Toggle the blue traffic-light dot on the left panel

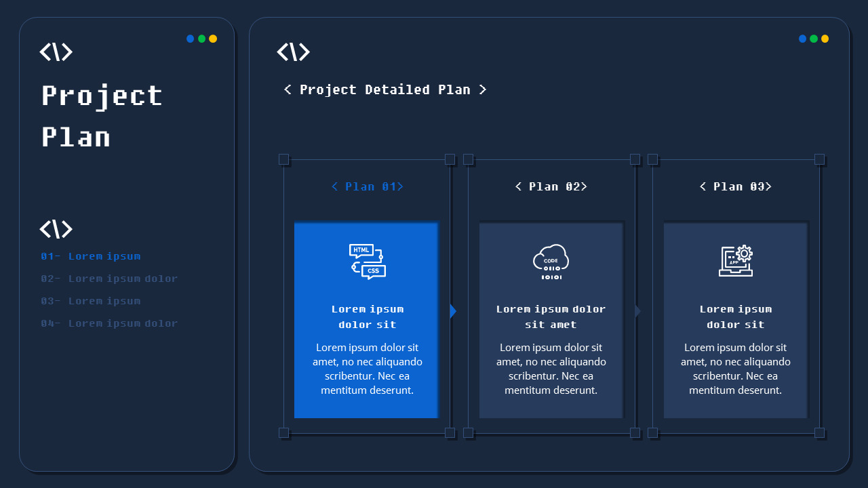(191, 39)
